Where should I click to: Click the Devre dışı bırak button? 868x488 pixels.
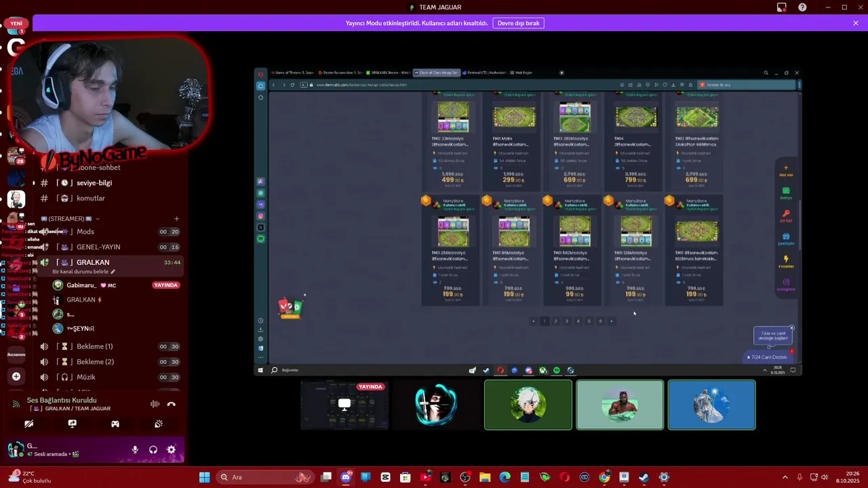point(518,23)
